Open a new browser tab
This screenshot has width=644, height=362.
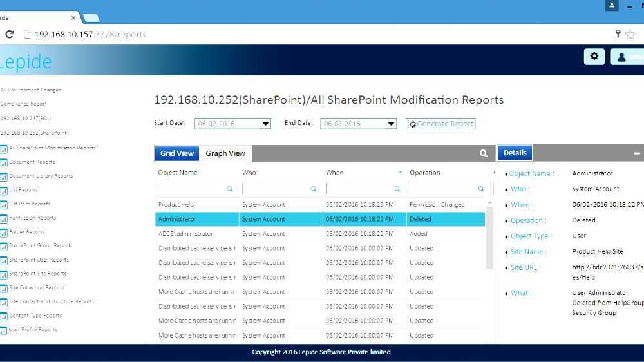point(91,18)
